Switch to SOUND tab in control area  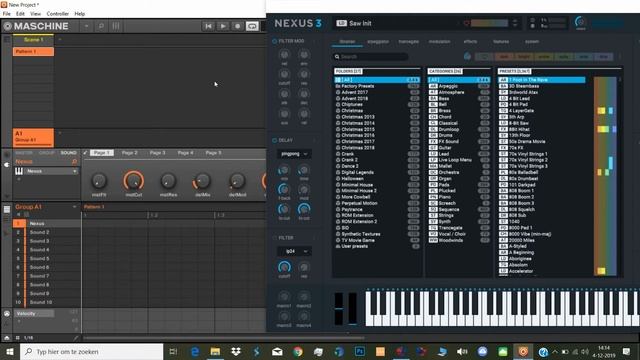[x=69, y=153]
